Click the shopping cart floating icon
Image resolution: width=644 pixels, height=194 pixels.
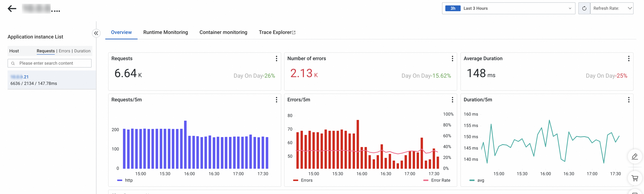(635, 178)
